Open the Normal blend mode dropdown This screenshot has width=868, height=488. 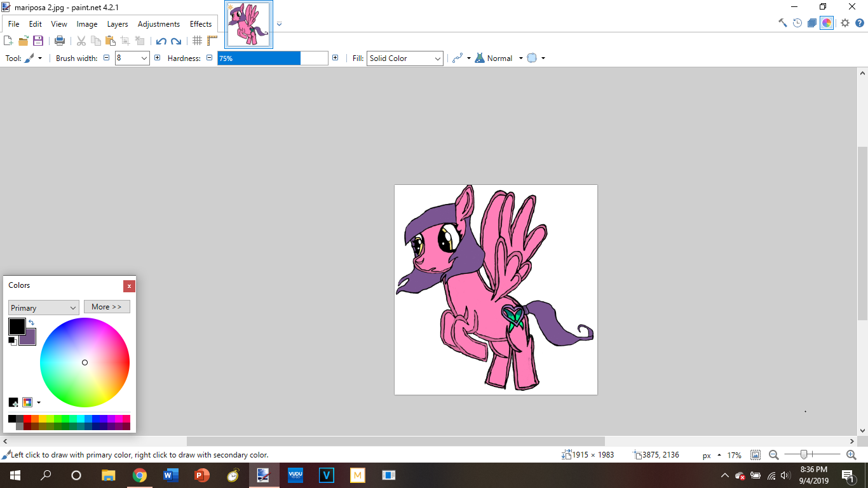499,58
